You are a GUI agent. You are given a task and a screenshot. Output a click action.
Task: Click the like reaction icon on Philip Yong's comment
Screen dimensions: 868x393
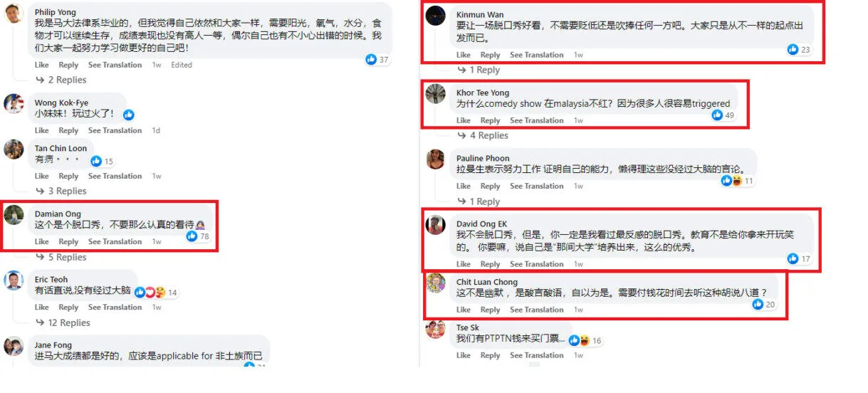[x=371, y=60]
